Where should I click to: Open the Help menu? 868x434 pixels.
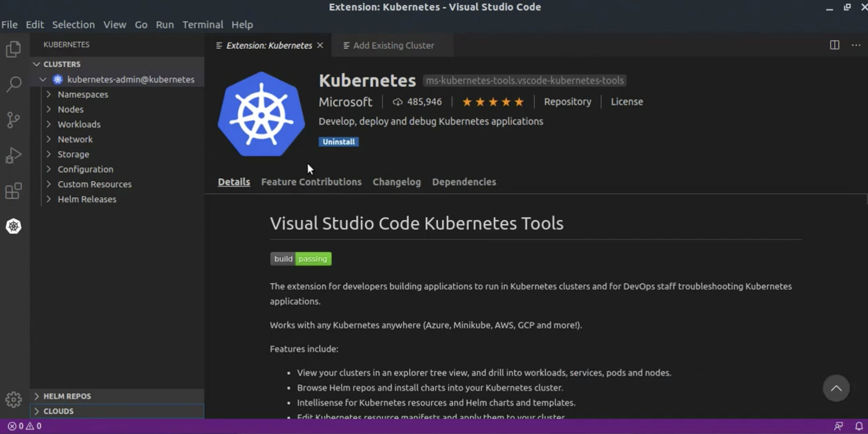pyautogui.click(x=242, y=25)
